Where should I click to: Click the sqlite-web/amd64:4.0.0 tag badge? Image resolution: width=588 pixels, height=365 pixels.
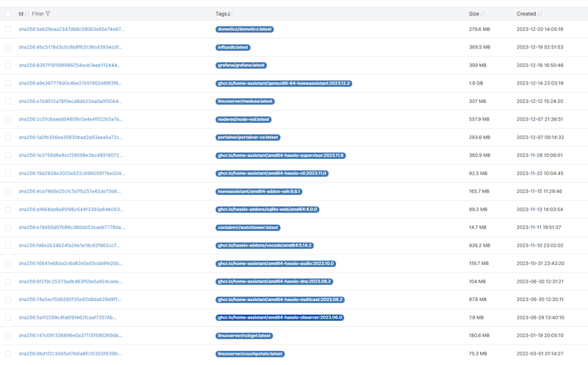268,210
